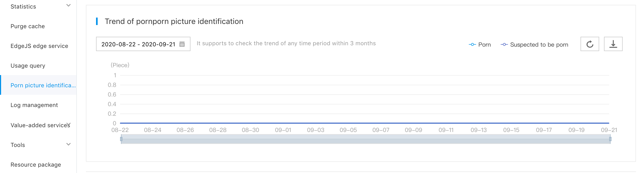644x173 pixels.
Task: Expand the Statistics menu chevron
Action: (69, 5)
